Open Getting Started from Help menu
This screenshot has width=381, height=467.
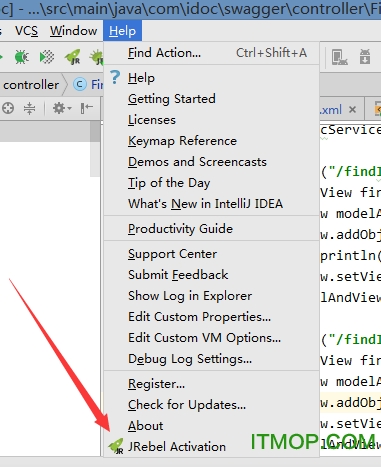pyautogui.click(x=211, y=99)
